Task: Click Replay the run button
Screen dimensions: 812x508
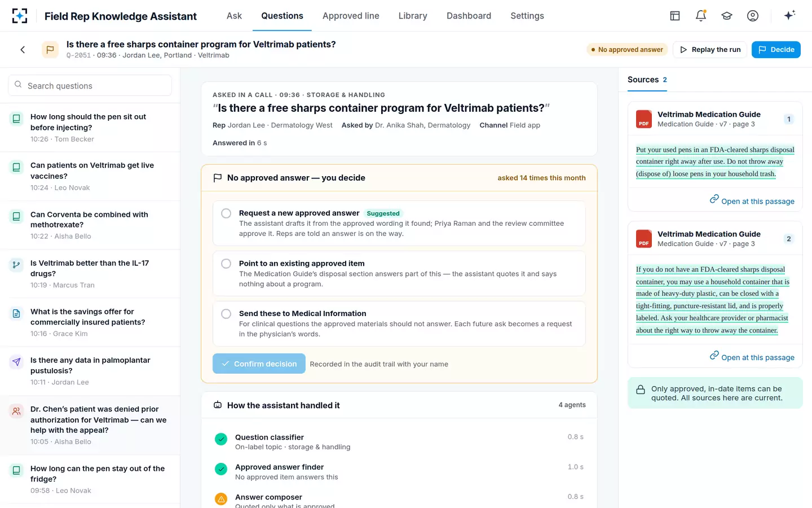Action: point(710,50)
